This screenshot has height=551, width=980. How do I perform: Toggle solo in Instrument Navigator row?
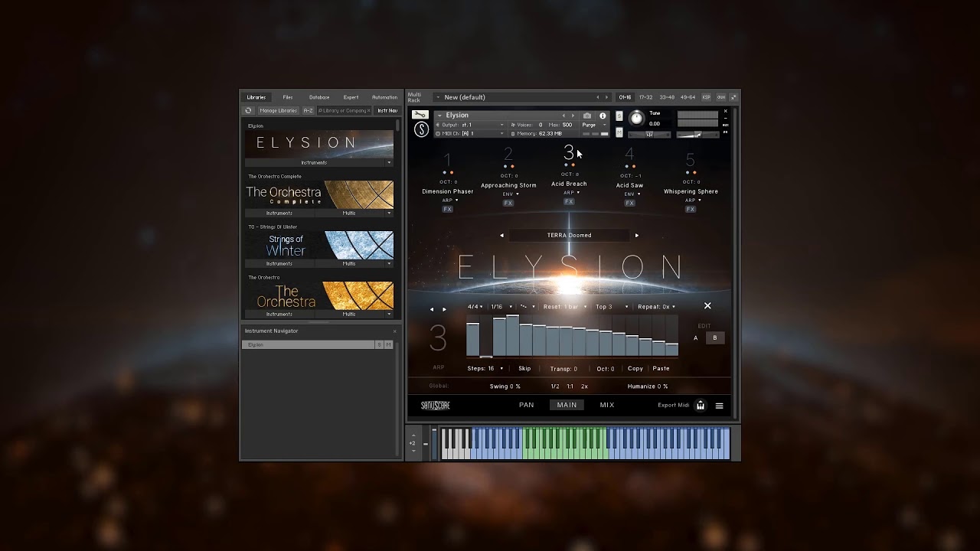(x=379, y=345)
